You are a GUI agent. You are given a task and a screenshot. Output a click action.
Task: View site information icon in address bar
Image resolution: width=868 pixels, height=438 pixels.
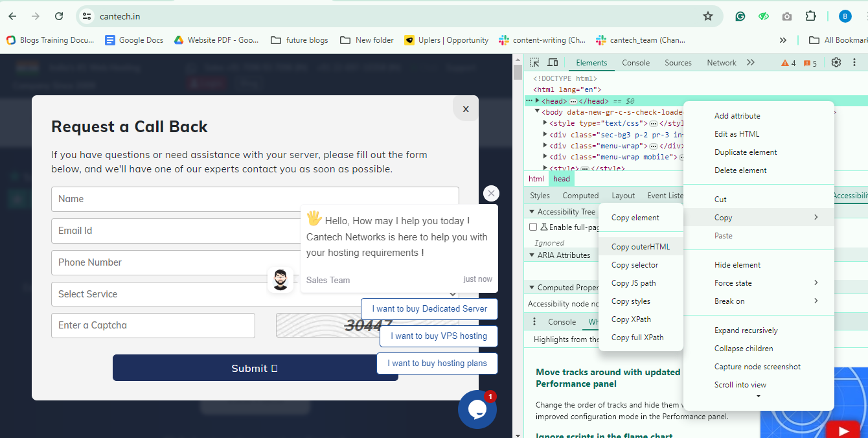(x=87, y=16)
